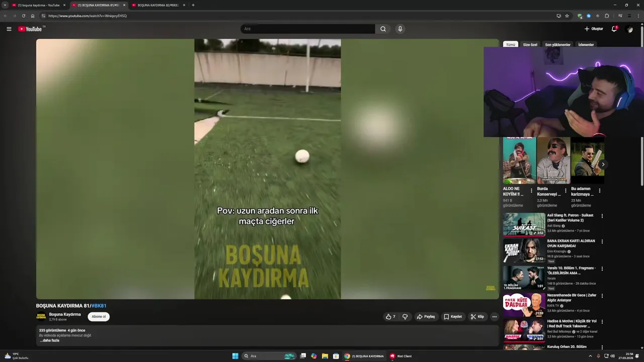Open the Windows Start menu

pos(235,356)
